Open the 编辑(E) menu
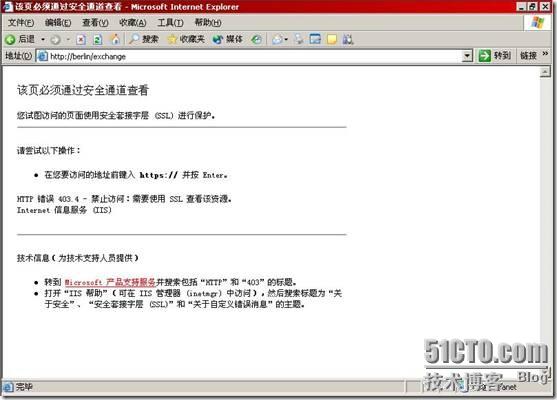Viewport: 557px width, 400px height. point(58,23)
